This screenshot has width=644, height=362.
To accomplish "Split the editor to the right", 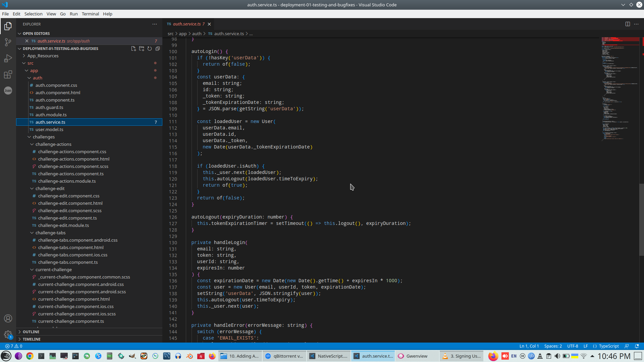I will click(628, 24).
